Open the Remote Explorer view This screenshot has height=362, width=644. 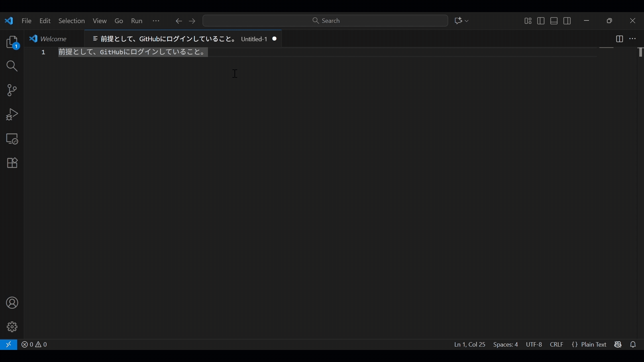tap(12, 139)
